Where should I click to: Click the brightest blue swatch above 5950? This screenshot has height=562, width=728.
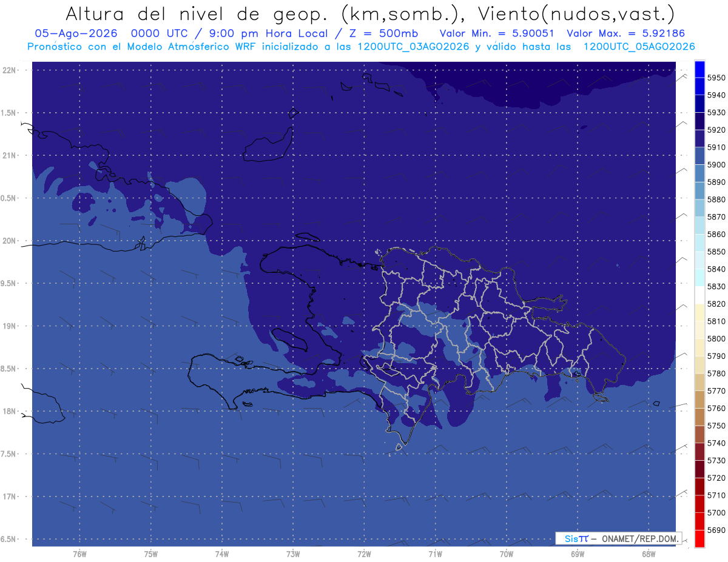click(x=699, y=69)
